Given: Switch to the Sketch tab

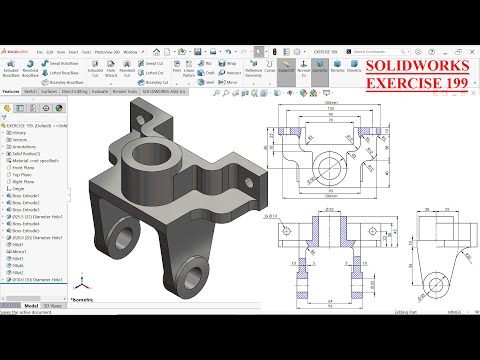Looking at the screenshot, I should [x=30, y=91].
